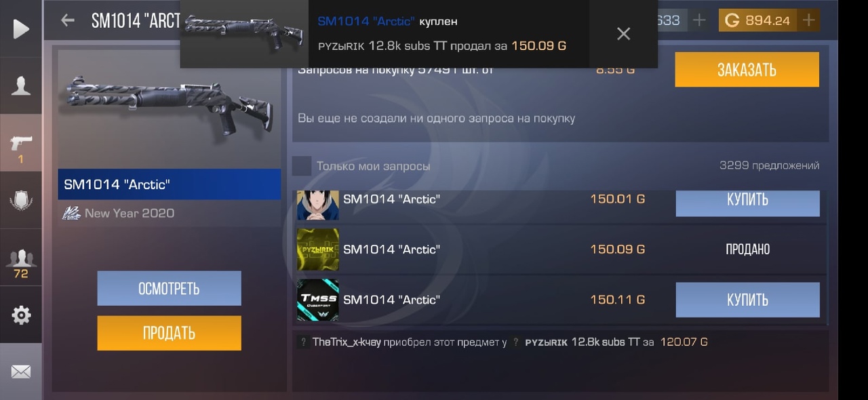Go back with the left arrow
Image resolution: width=868 pixels, height=400 pixels.
click(x=67, y=20)
